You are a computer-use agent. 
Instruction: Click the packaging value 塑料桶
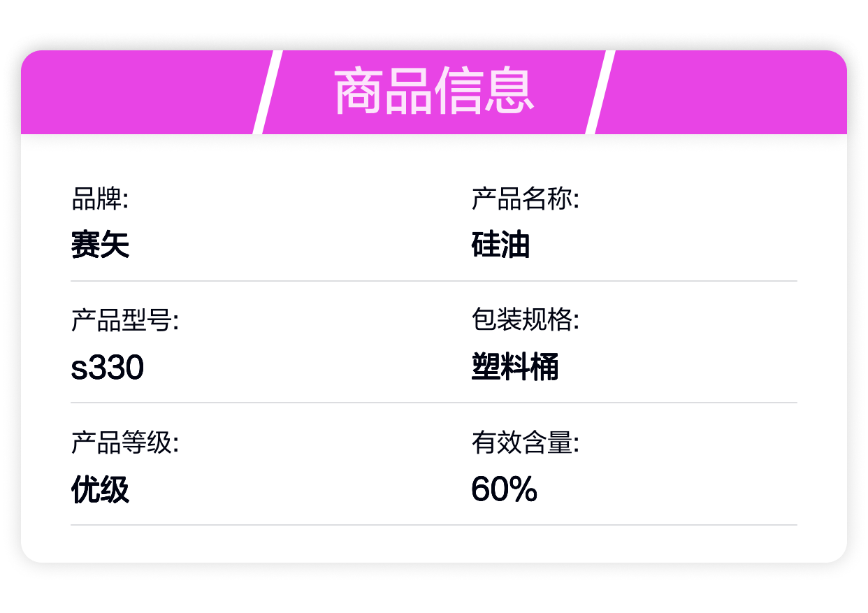pyautogui.click(x=515, y=367)
